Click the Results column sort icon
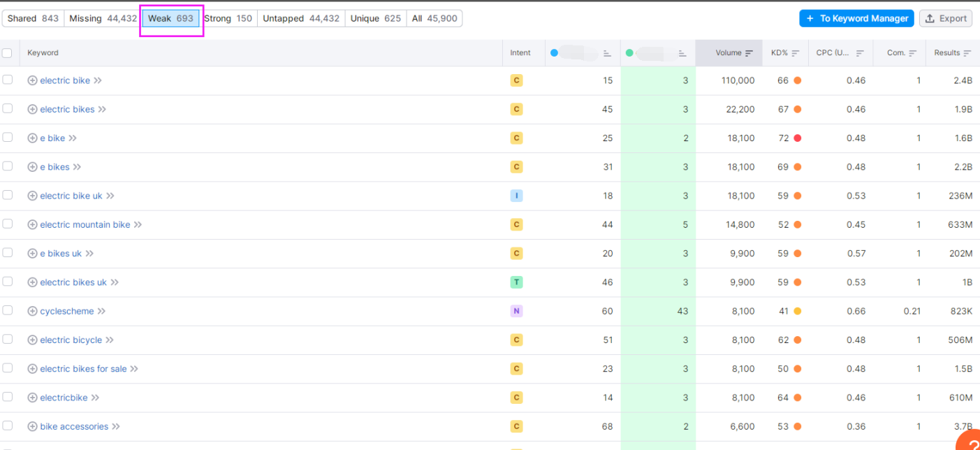 (967, 53)
